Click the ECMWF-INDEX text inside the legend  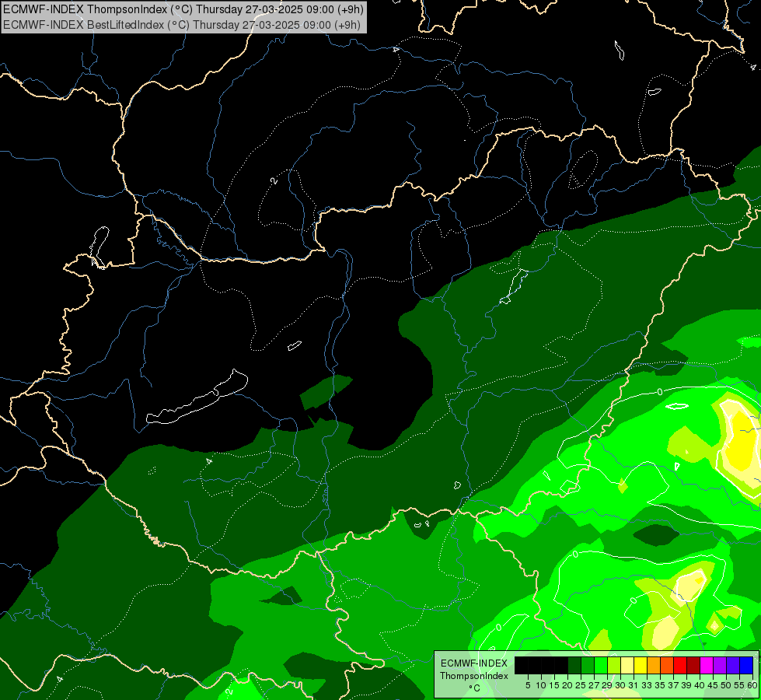coord(474,663)
